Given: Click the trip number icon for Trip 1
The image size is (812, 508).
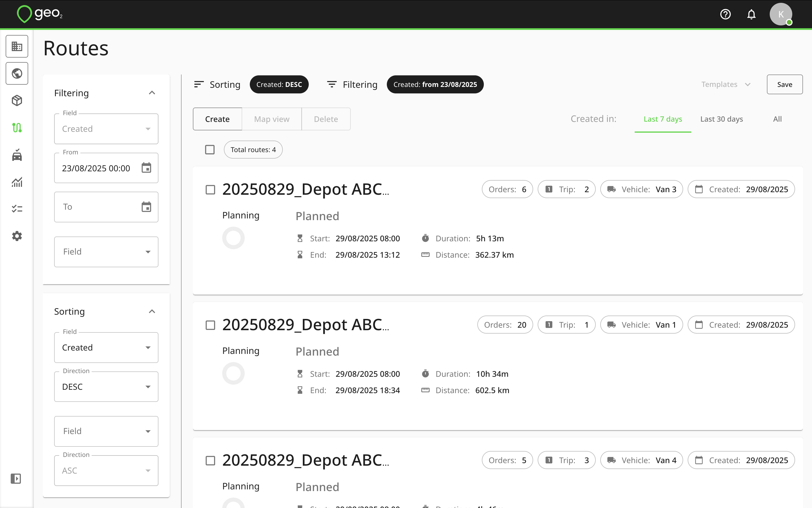Looking at the screenshot, I should [549, 325].
